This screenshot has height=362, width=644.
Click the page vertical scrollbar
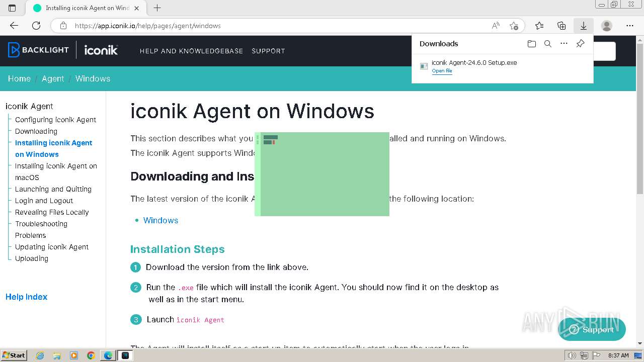(x=640, y=119)
